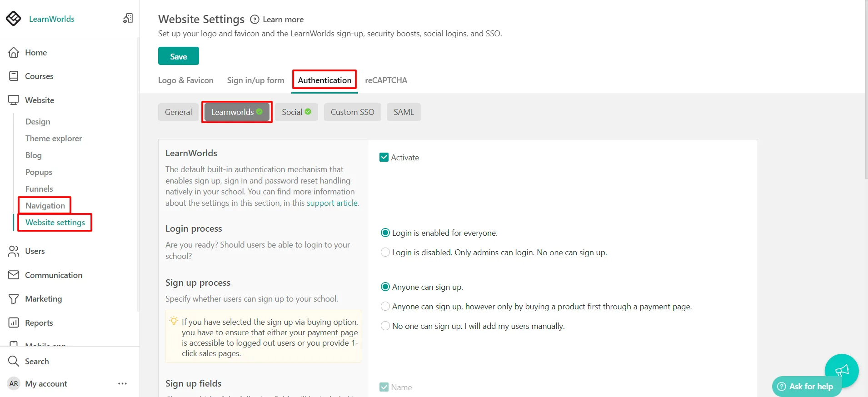Click the Users people icon
The width and height of the screenshot is (868, 397).
(14, 251)
